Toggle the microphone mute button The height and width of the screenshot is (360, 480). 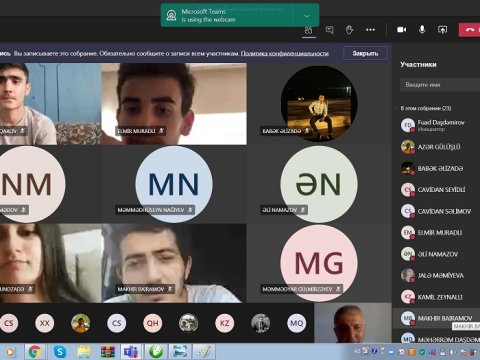[422, 29]
